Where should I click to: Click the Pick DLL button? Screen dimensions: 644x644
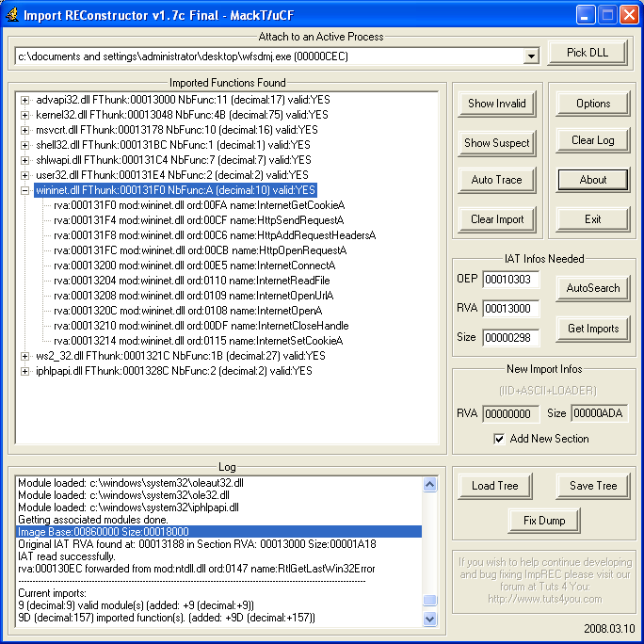pos(587,53)
